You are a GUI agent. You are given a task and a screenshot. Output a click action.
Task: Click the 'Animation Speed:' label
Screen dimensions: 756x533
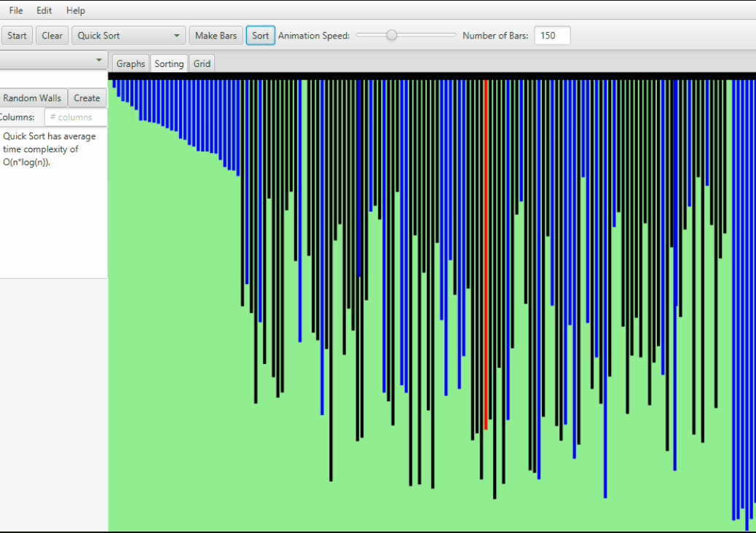(x=314, y=36)
